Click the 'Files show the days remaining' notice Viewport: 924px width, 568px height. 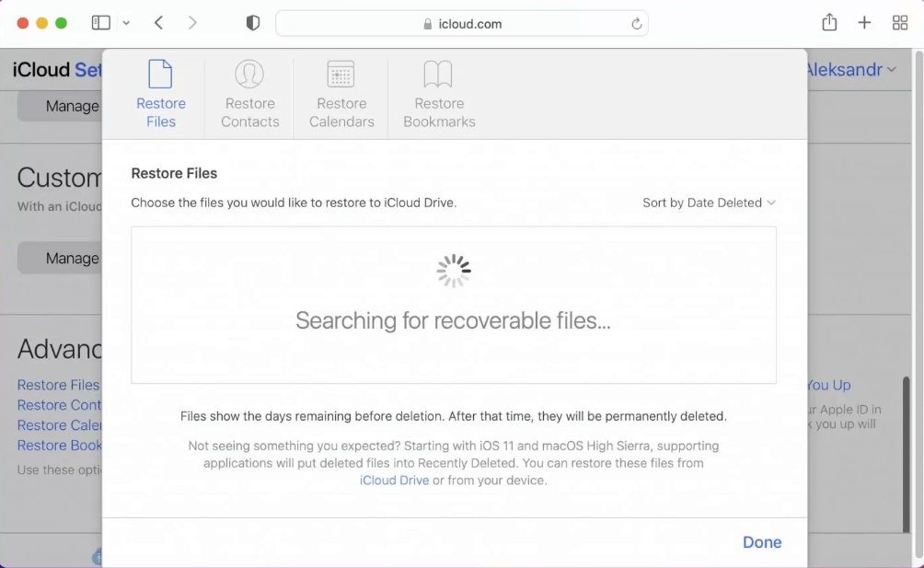(x=453, y=416)
